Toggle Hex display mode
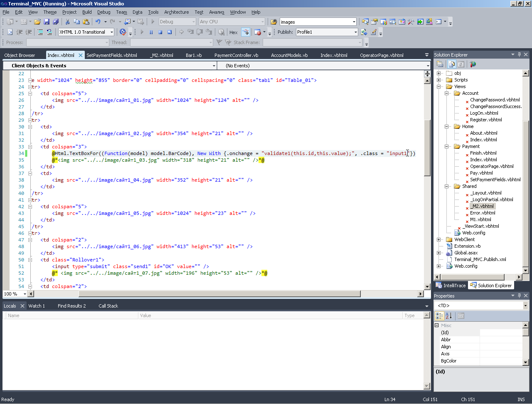The height and width of the screenshot is (404, 532). [234, 32]
